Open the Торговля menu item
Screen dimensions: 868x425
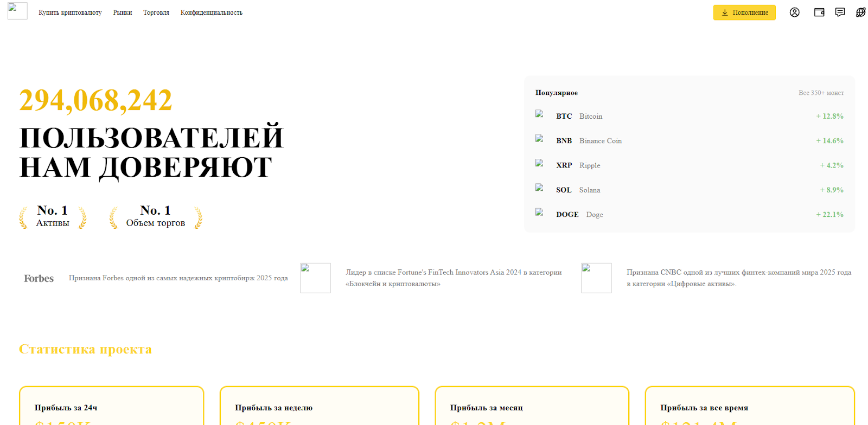pos(156,12)
